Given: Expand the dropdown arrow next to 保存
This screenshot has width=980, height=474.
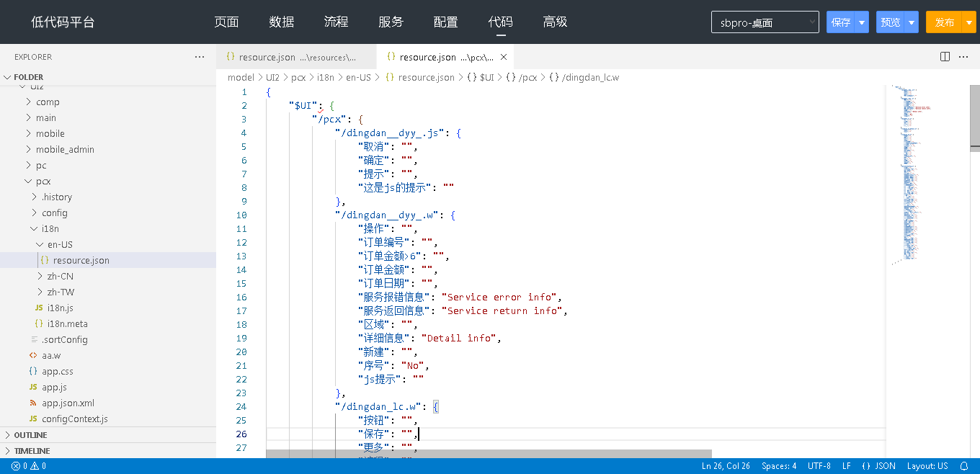Looking at the screenshot, I should click(x=862, y=22).
